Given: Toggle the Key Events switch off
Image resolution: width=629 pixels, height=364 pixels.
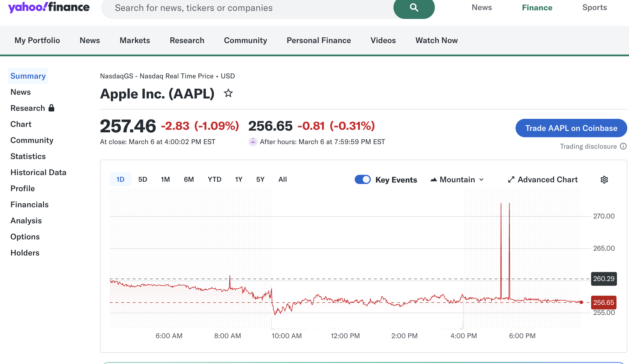Looking at the screenshot, I should [x=362, y=179].
